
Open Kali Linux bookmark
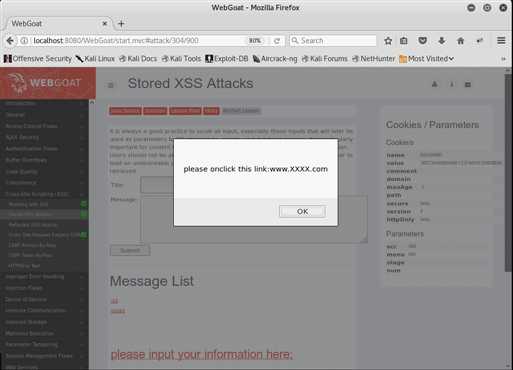tap(95, 59)
